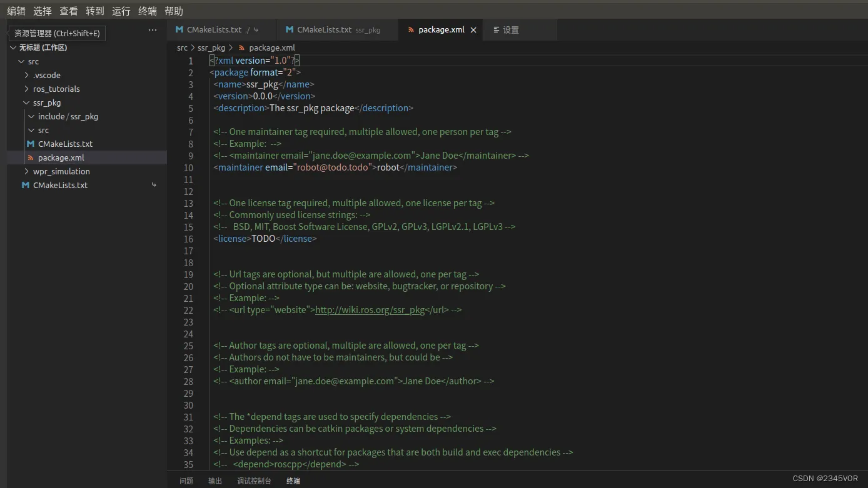Click the 'BSD, MIT, Boost Software License' comment
The image size is (868, 488).
click(x=364, y=227)
